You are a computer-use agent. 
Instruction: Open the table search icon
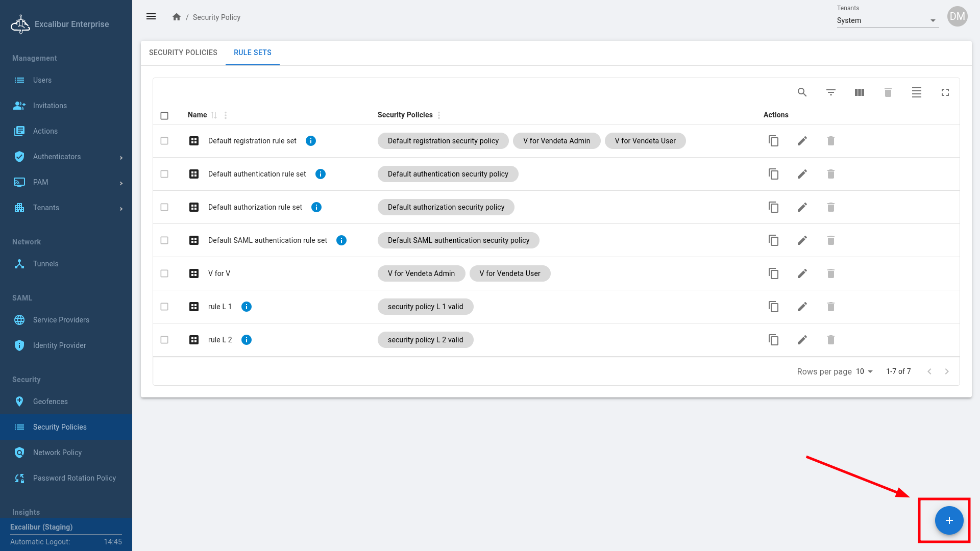click(802, 92)
